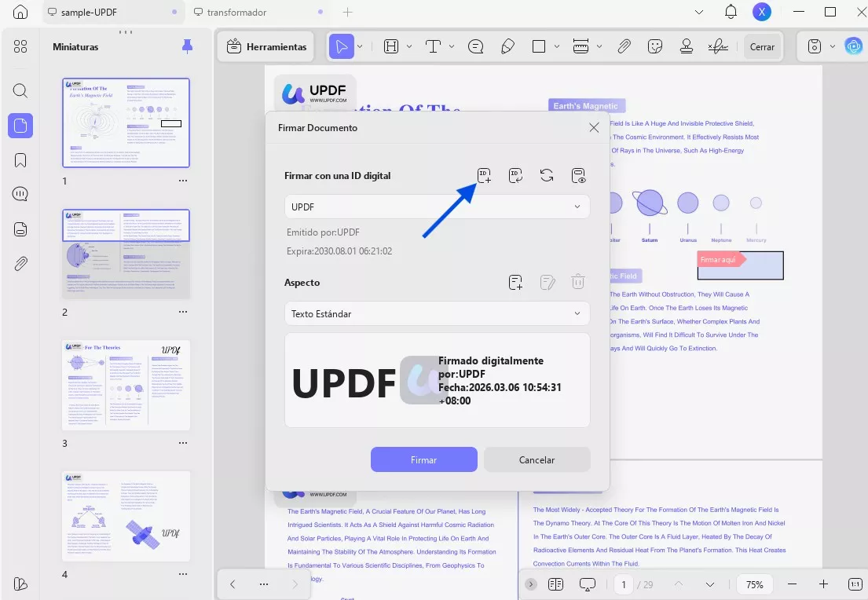Click the Cancelar button
Screen dimensions: 868x600
tap(537, 459)
